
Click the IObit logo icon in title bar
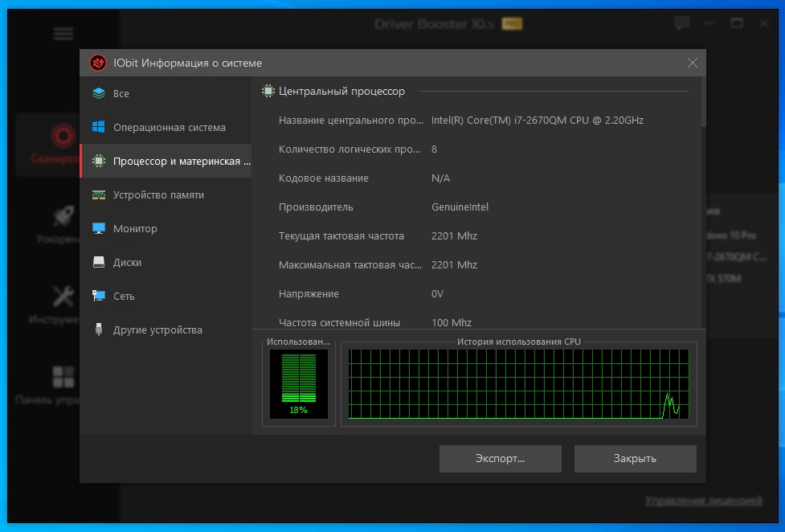[x=98, y=63]
